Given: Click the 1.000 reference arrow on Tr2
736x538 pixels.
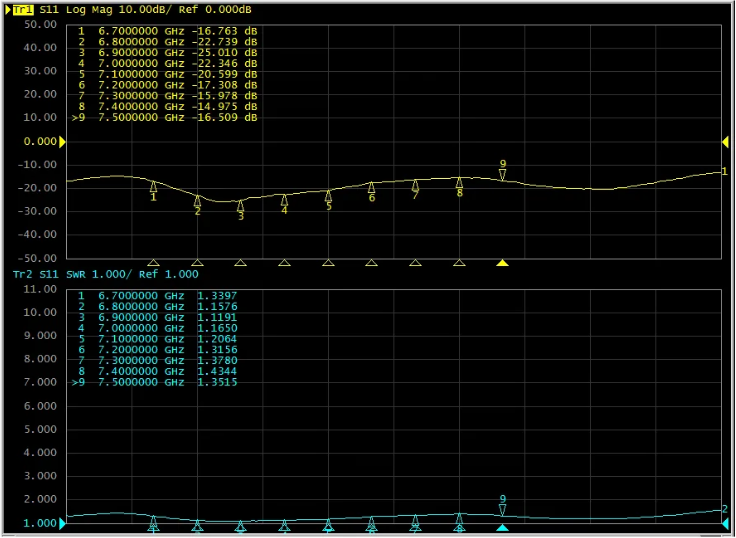Looking at the screenshot, I should [62, 523].
